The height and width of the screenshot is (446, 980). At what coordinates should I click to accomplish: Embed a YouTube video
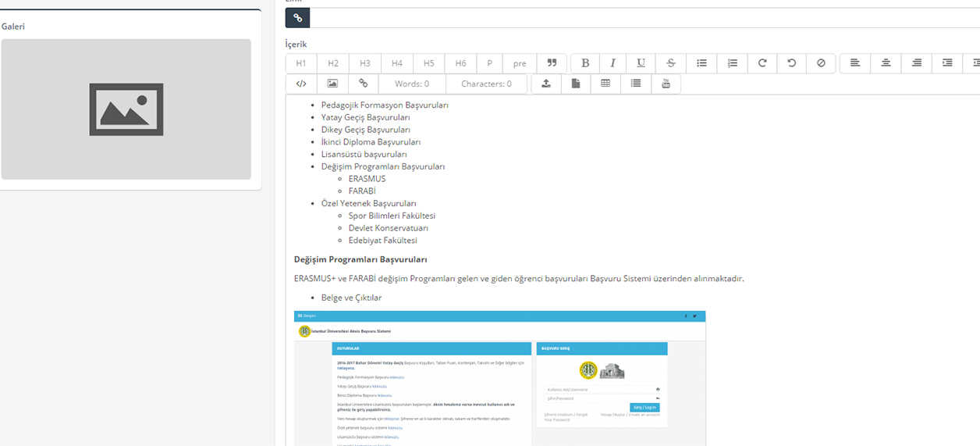(x=666, y=84)
